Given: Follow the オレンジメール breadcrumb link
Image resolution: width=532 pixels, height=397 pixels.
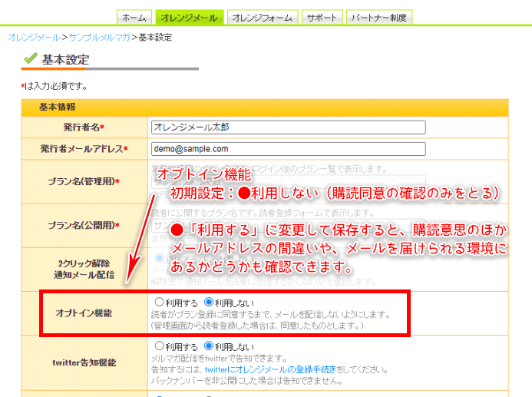Looking at the screenshot, I should click(x=34, y=37).
